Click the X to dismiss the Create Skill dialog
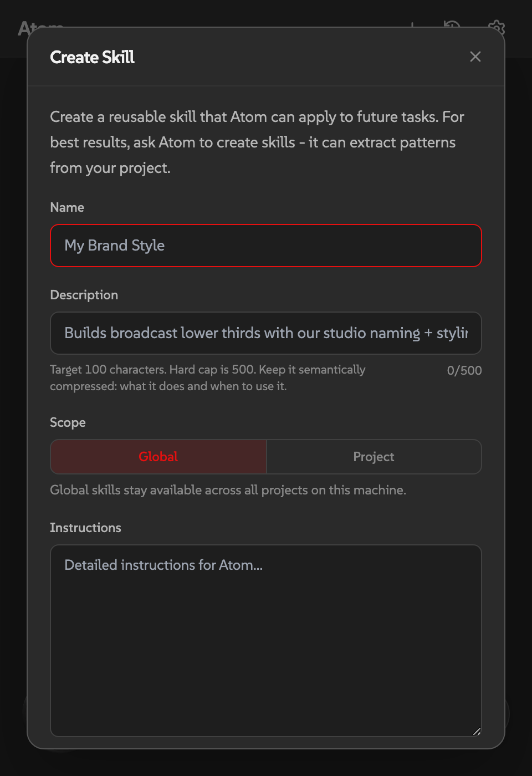532x776 pixels. click(x=475, y=57)
